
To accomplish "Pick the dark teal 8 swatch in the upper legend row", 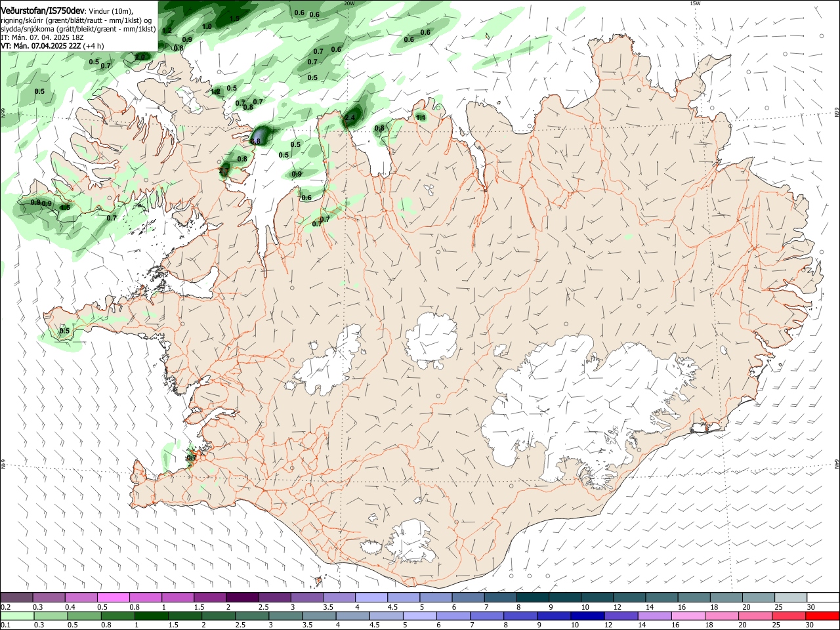I will pos(532,598).
